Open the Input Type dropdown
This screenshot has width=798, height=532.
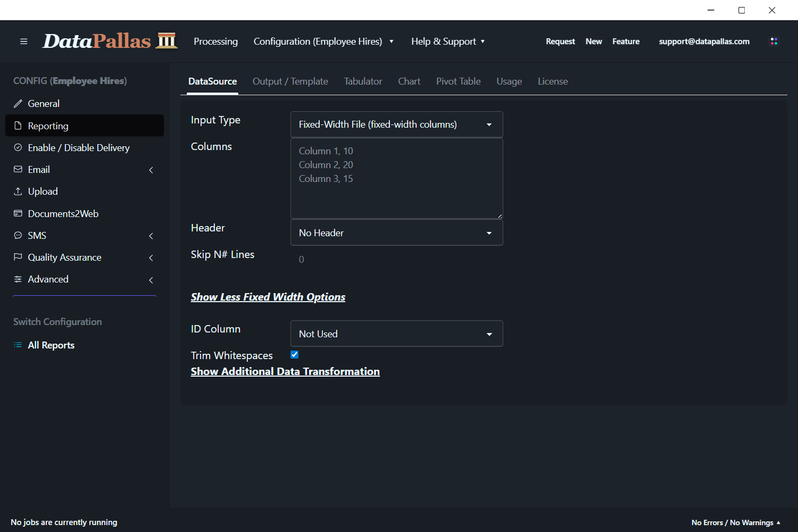tap(397, 124)
